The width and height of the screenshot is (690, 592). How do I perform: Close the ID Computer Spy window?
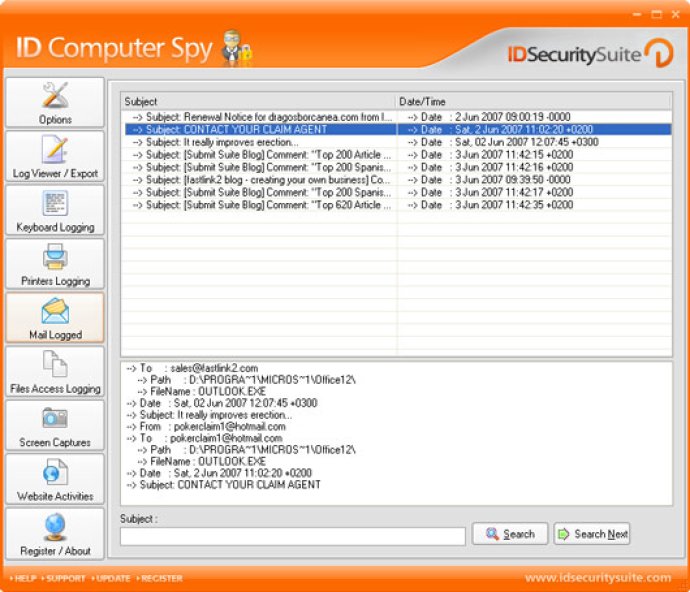click(x=676, y=15)
